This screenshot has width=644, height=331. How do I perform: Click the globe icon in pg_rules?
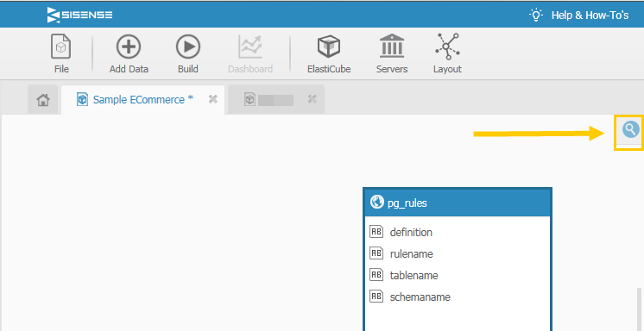376,202
